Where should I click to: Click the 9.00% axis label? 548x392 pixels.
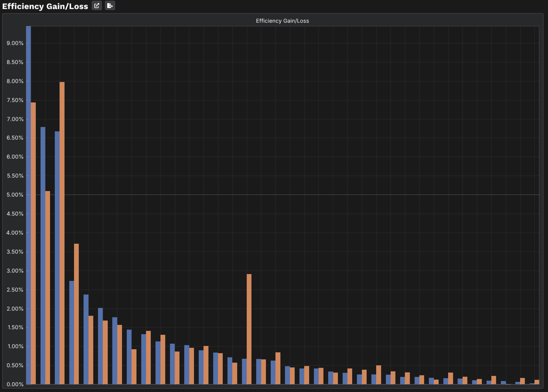click(x=15, y=43)
